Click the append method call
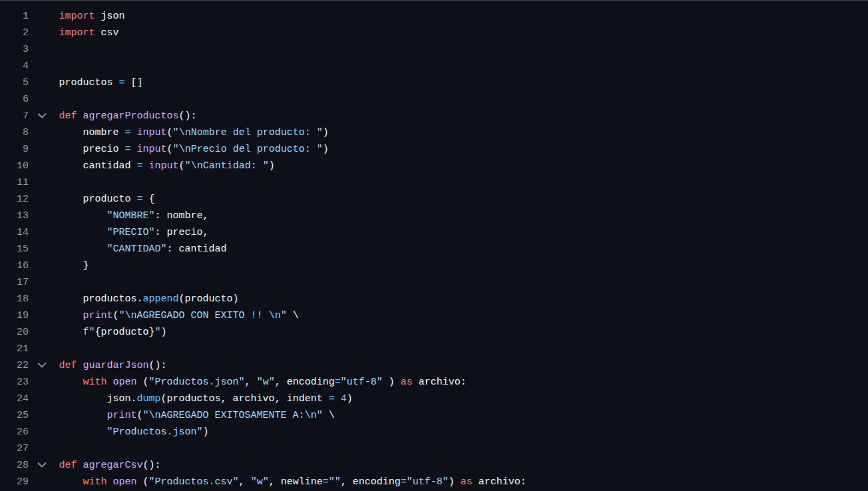Image resolution: width=868 pixels, height=491 pixels. pyautogui.click(x=160, y=298)
